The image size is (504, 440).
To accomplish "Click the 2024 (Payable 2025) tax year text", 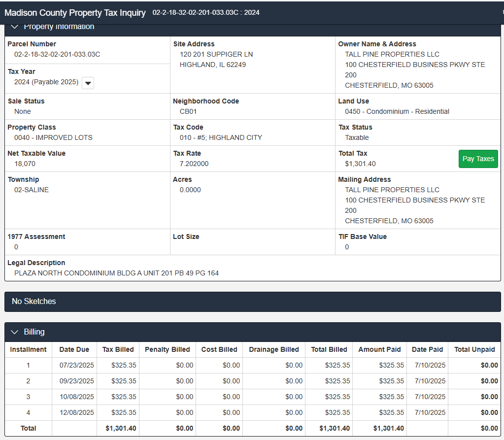I will point(46,82).
